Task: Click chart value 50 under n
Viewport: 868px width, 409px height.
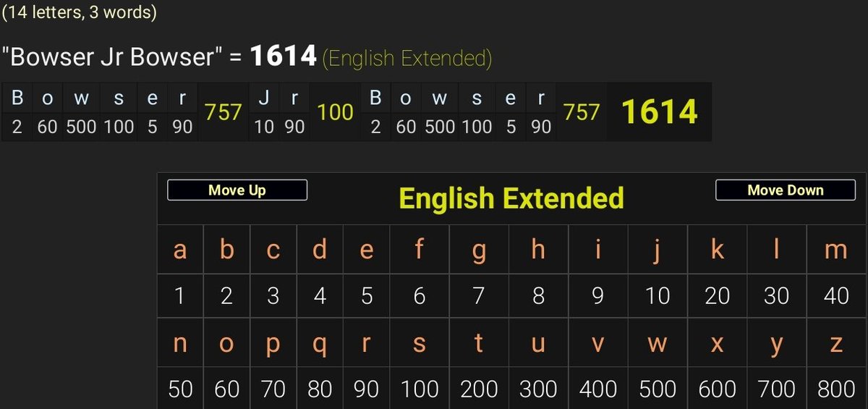Action: pos(180,389)
